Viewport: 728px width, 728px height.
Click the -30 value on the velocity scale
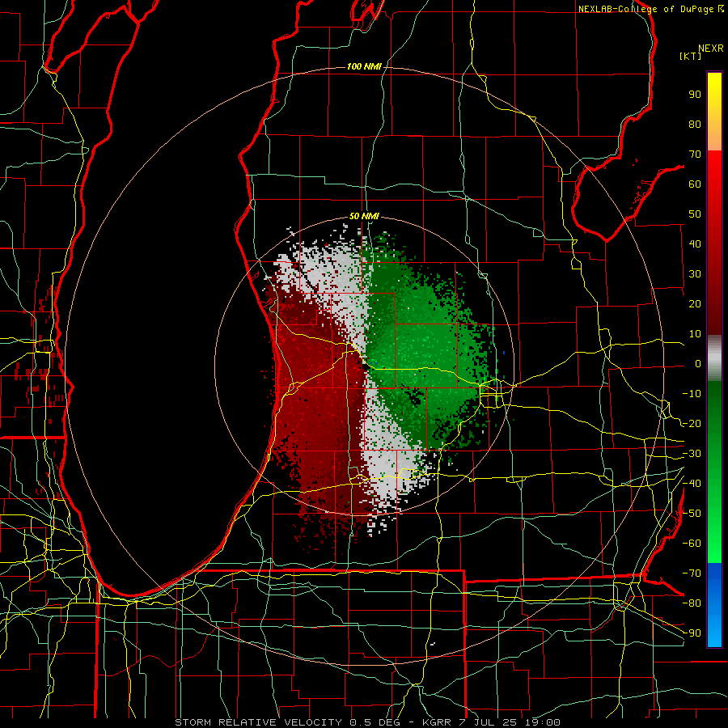click(692, 454)
